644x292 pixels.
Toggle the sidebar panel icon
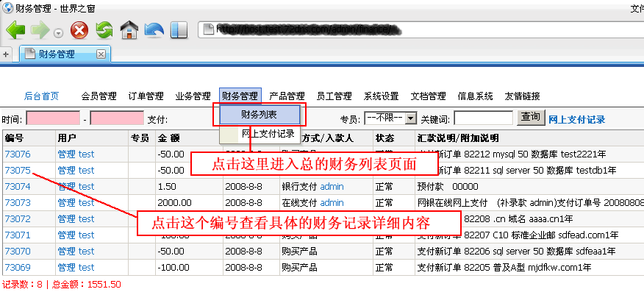pos(179,30)
